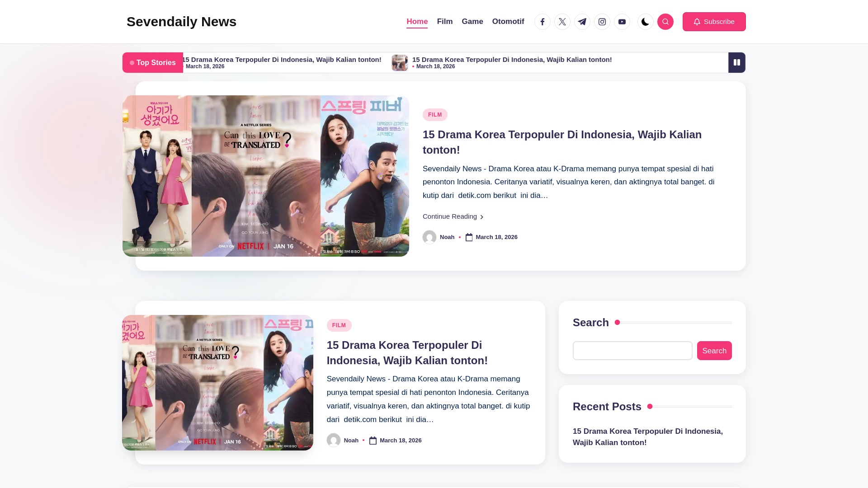Toggle dark mode with moon icon
Image resolution: width=868 pixels, height=488 pixels.
646,22
